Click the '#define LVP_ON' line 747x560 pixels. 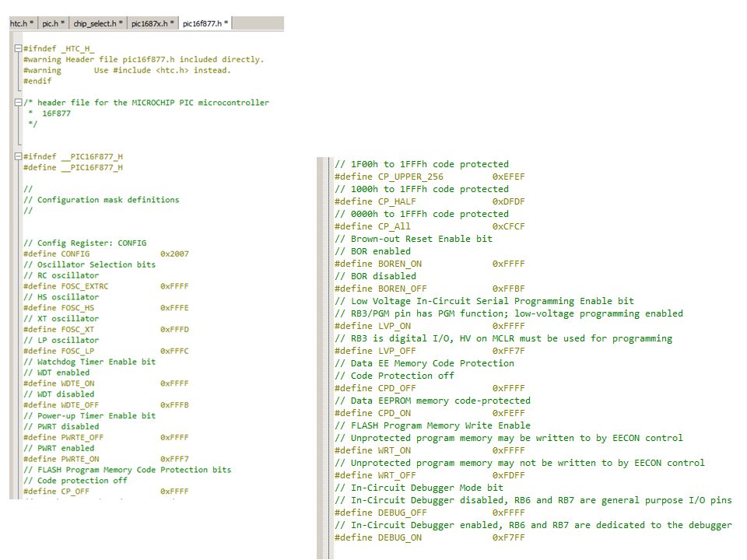430,326
